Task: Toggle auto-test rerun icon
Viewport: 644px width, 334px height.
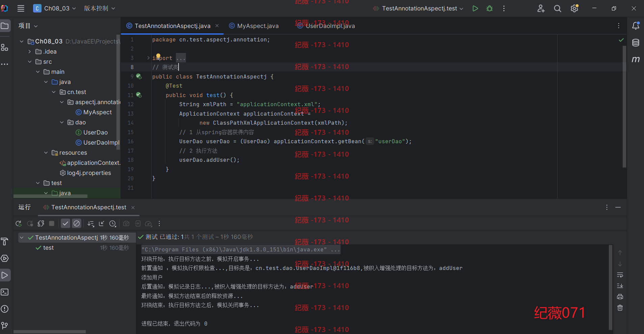Action: (x=41, y=223)
